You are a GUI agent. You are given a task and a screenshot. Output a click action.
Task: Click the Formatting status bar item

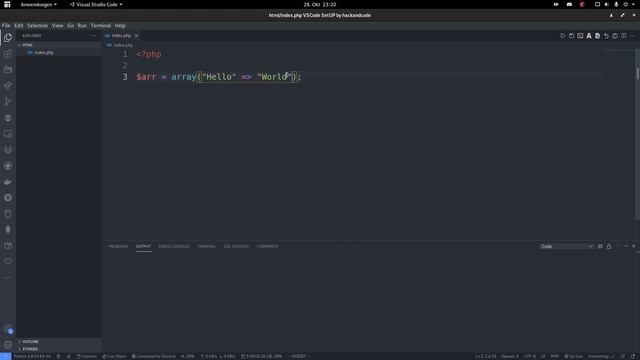[x=600, y=356]
